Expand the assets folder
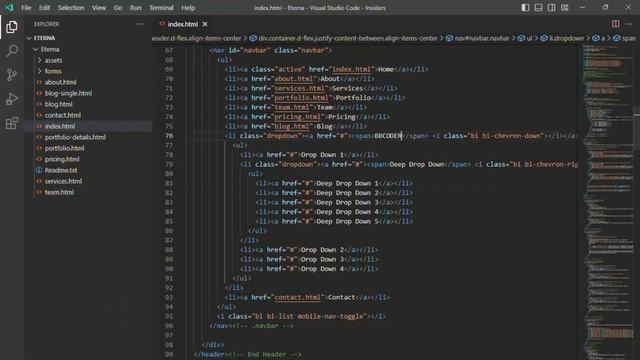This screenshot has height=360, width=640. pos(53,60)
